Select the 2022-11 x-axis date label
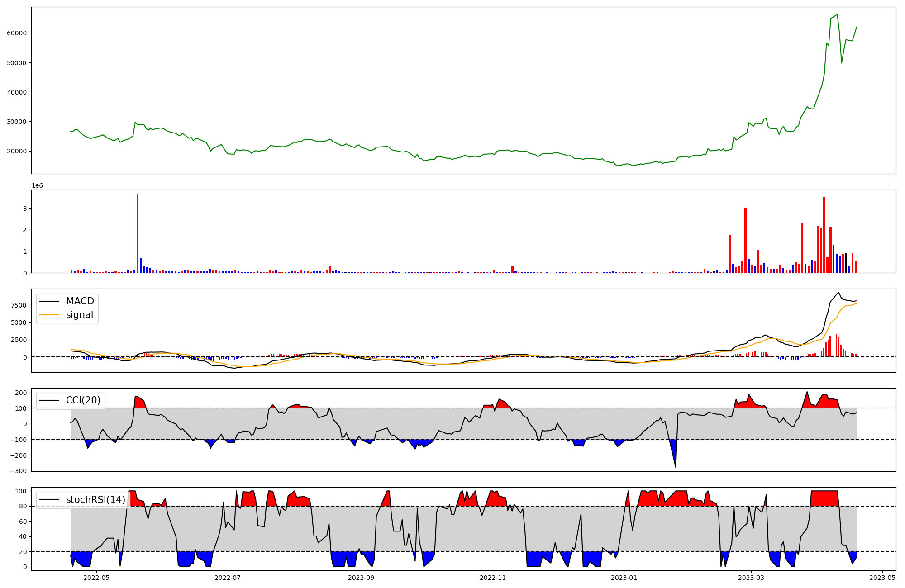Viewport: 905px width, 588px height. (x=493, y=578)
